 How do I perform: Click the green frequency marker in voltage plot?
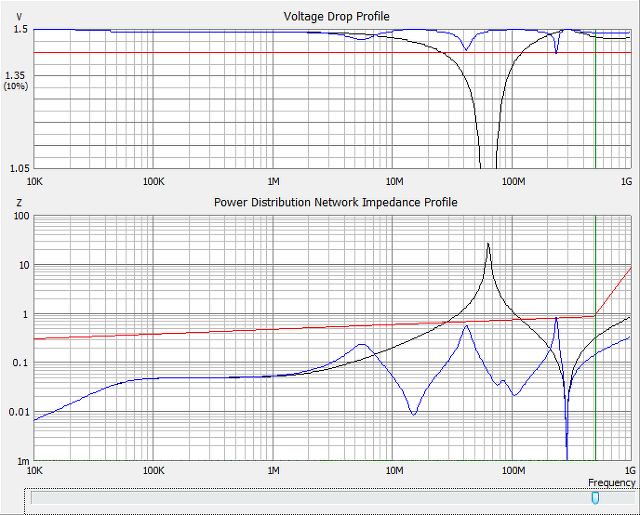coord(596,99)
